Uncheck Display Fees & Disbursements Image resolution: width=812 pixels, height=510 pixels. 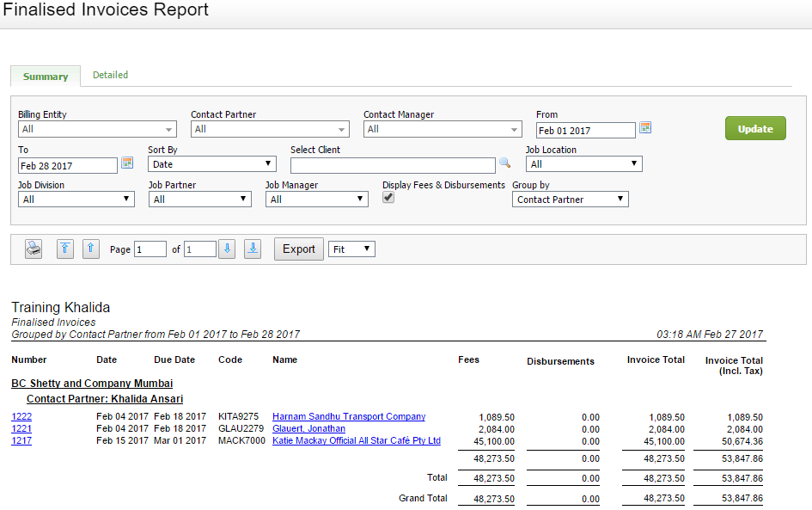click(388, 197)
